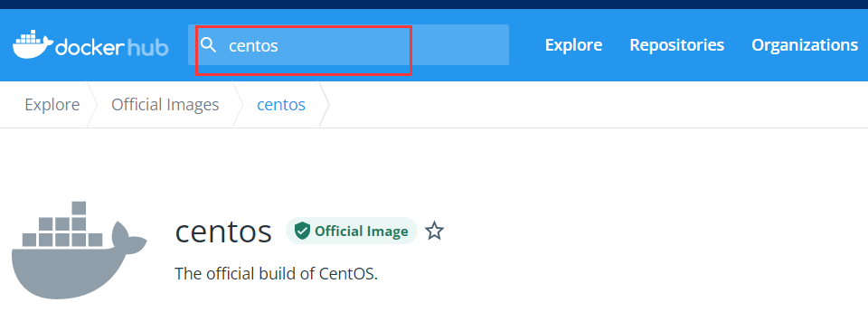Click the Official Image badge
The width and height of the screenshot is (868, 331).
(352, 231)
